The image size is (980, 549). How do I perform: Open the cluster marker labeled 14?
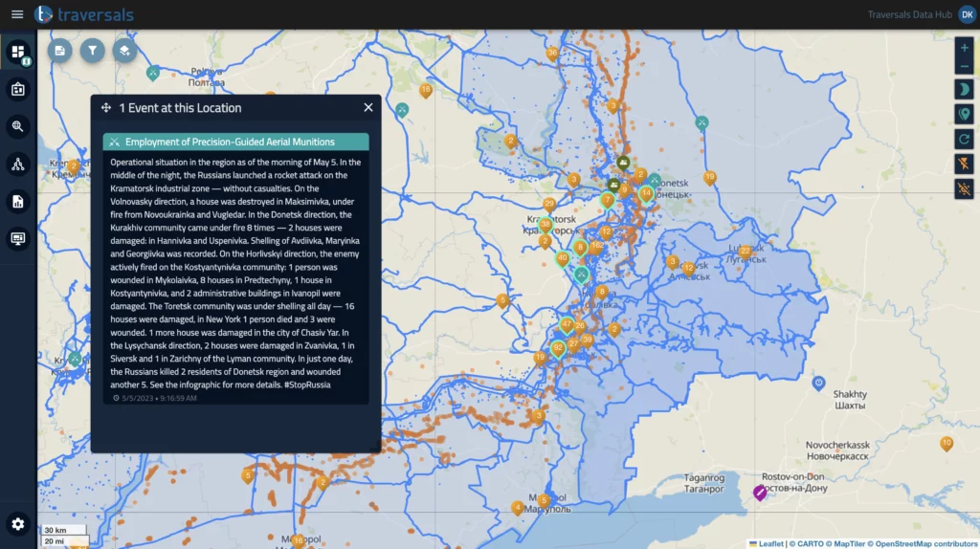pyautogui.click(x=646, y=193)
